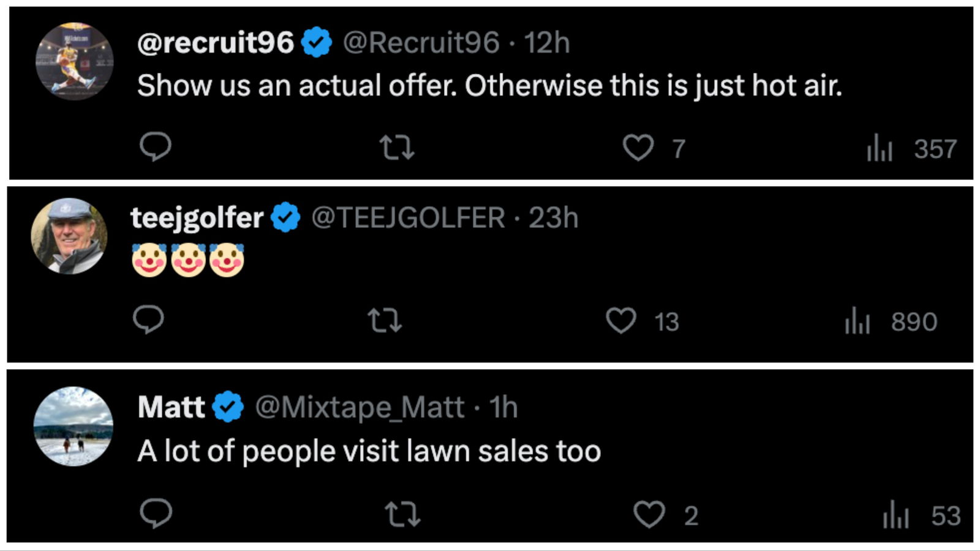The image size is (980, 551).
Task: Like the tweet with 13 likes
Action: pos(621,321)
